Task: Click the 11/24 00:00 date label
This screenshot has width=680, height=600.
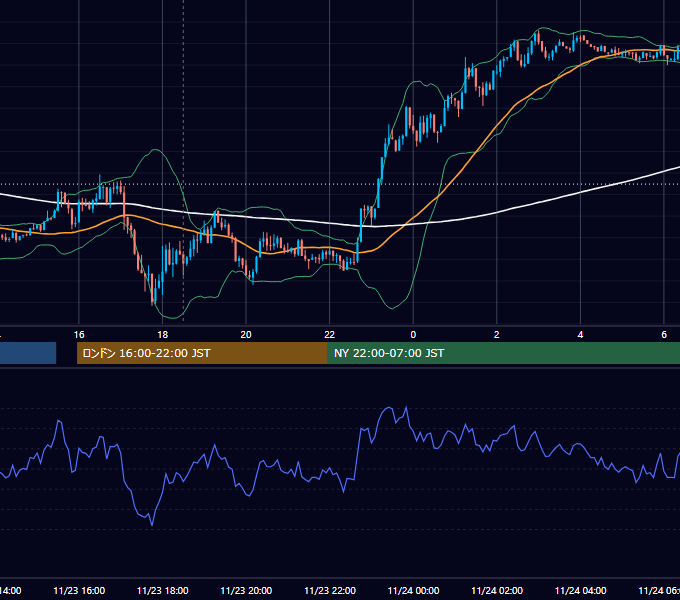Action: [413, 590]
